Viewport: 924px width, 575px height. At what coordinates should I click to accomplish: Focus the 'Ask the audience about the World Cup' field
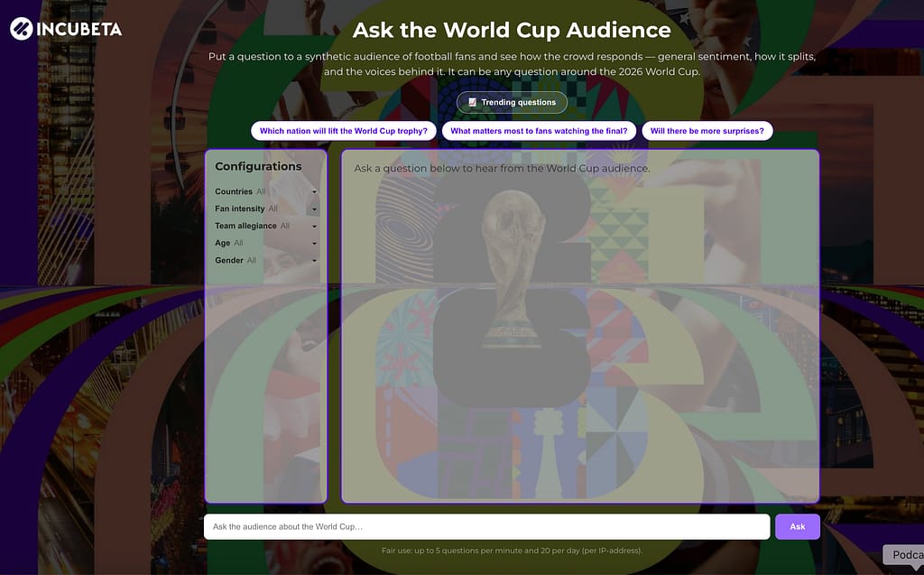pyautogui.click(x=486, y=526)
